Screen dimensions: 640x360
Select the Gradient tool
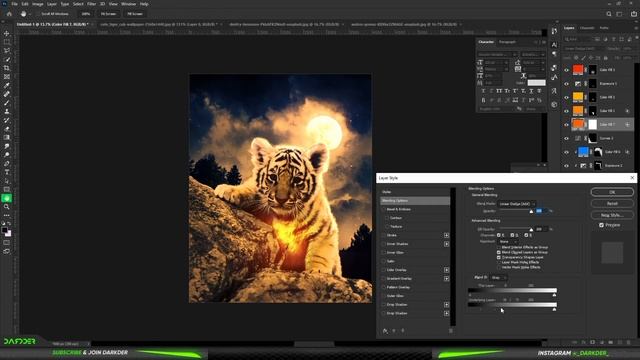coord(7,138)
